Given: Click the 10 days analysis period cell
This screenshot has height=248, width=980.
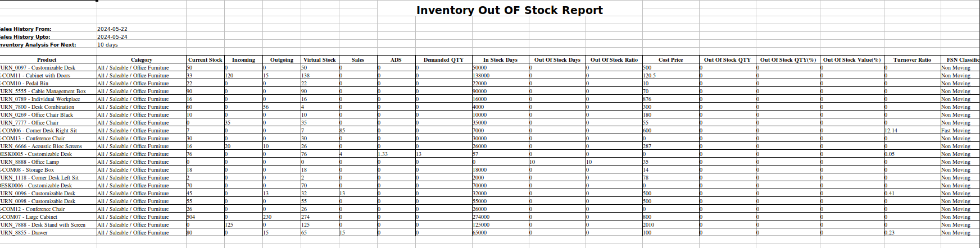Looking at the screenshot, I should (x=108, y=45).
